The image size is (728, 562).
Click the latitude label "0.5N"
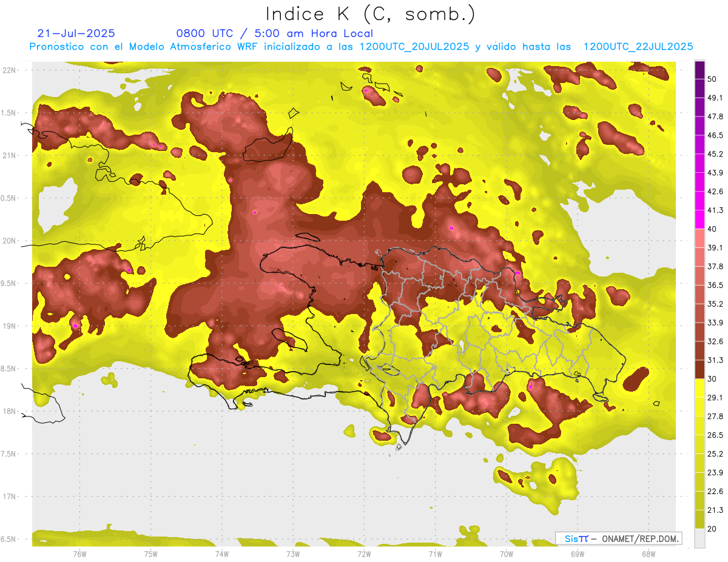pyautogui.click(x=9, y=198)
